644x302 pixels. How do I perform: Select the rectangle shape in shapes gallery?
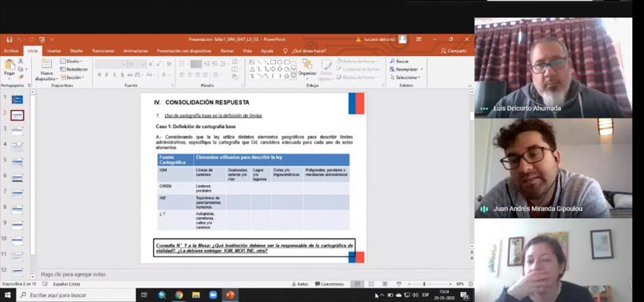[x=273, y=62]
